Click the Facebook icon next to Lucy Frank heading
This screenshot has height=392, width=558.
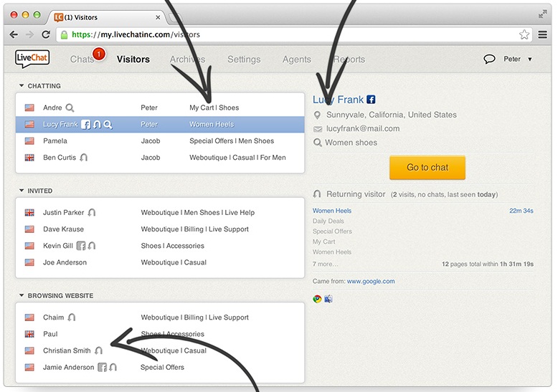point(371,100)
